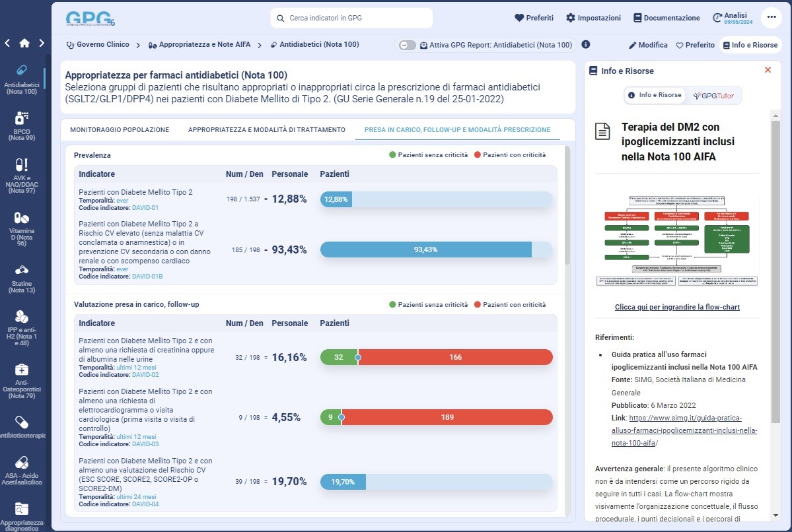This screenshot has height=532, width=792.
Task: Open the Analisi date menu
Action: [730, 18]
